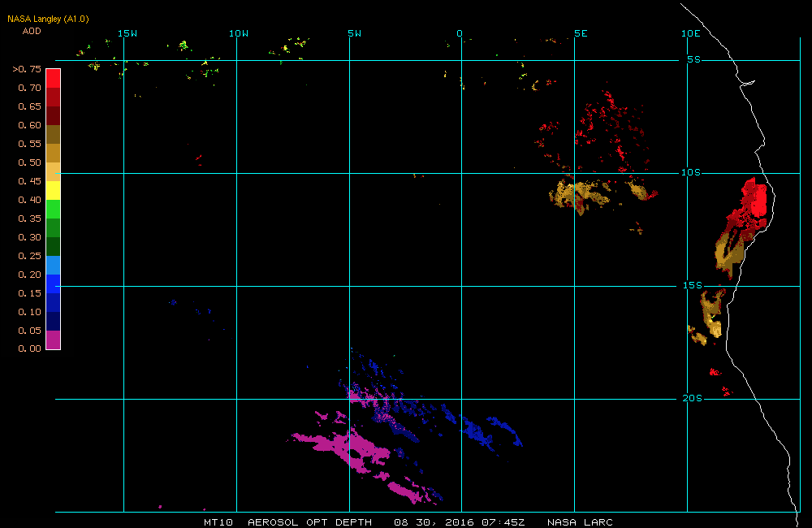The height and width of the screenshot is (528, 812).
Task: Select the light blue 0.20 legend band
Action: click(x=54, y=265)
